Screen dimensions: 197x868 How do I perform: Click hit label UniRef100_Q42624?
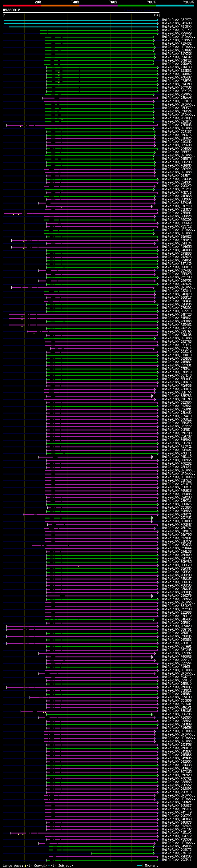(177, 284)
